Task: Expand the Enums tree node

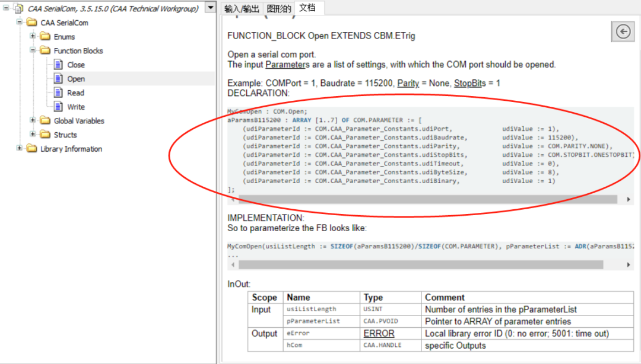Action: pos(33,37)
